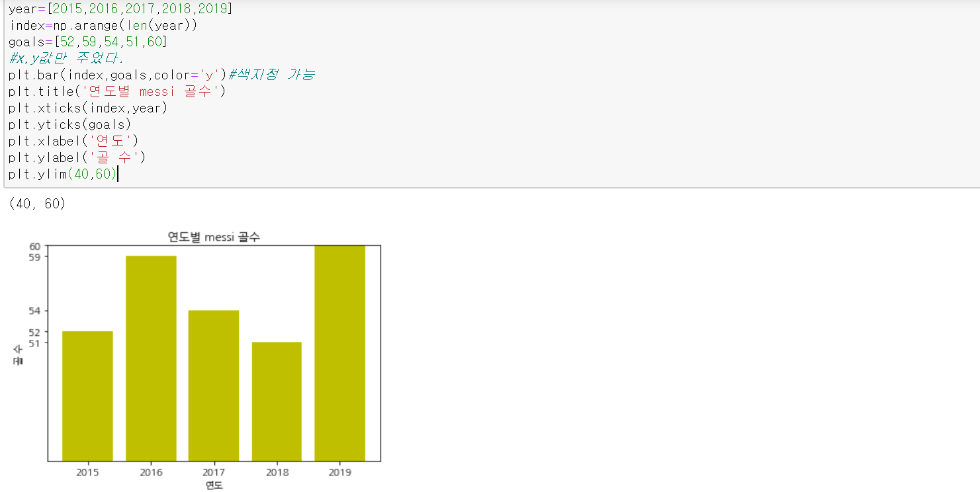This screenshot has width=980, height=492.
Task: Click the yellow bar above 2015
Action: click(87, 396)
